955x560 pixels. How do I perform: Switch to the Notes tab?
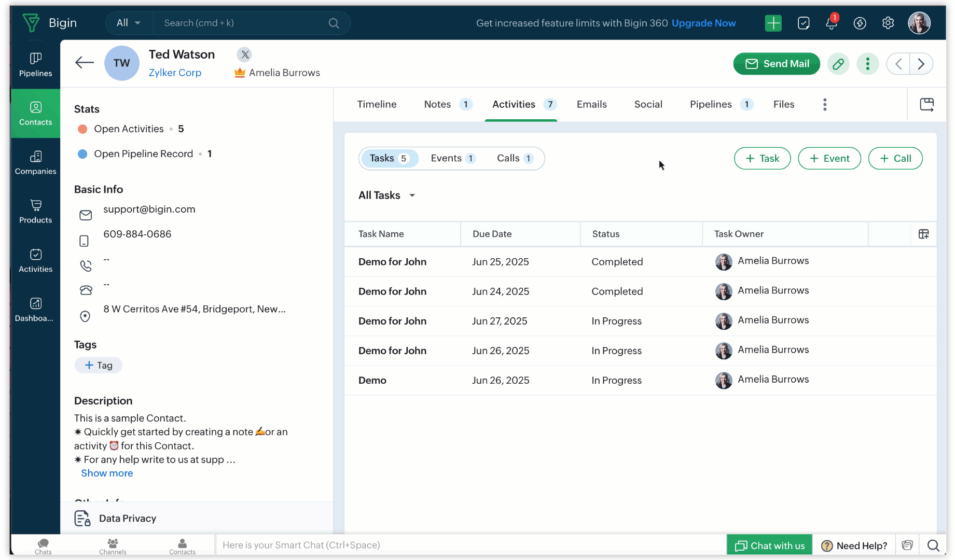pos(447,104)
